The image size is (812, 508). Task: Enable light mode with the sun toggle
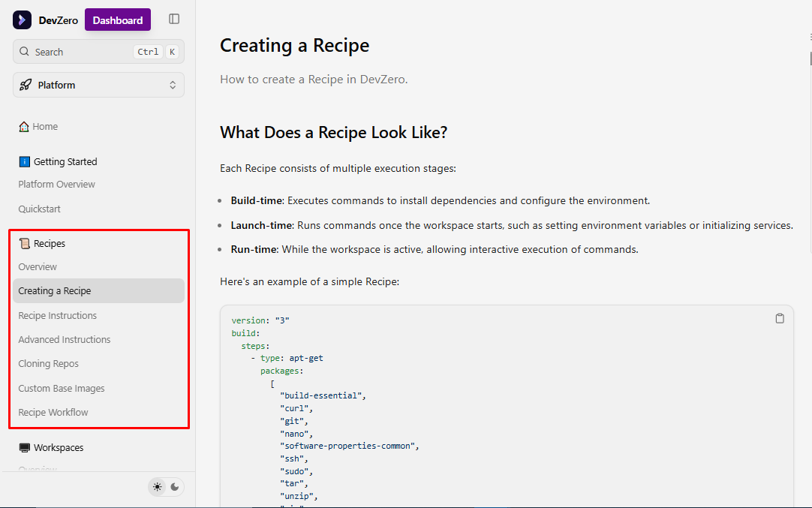(x=157, y=487)
